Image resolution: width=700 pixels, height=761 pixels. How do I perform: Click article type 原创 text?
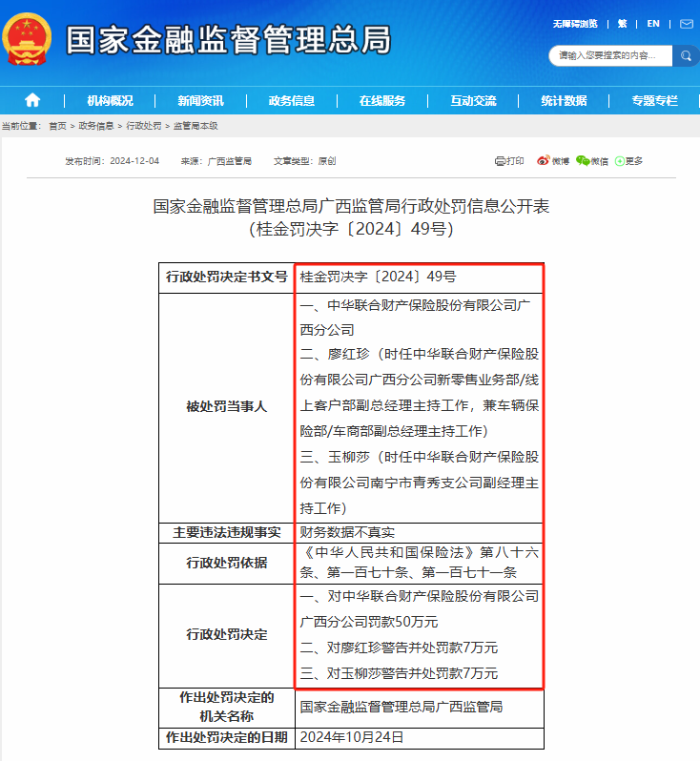pos(327,161)
